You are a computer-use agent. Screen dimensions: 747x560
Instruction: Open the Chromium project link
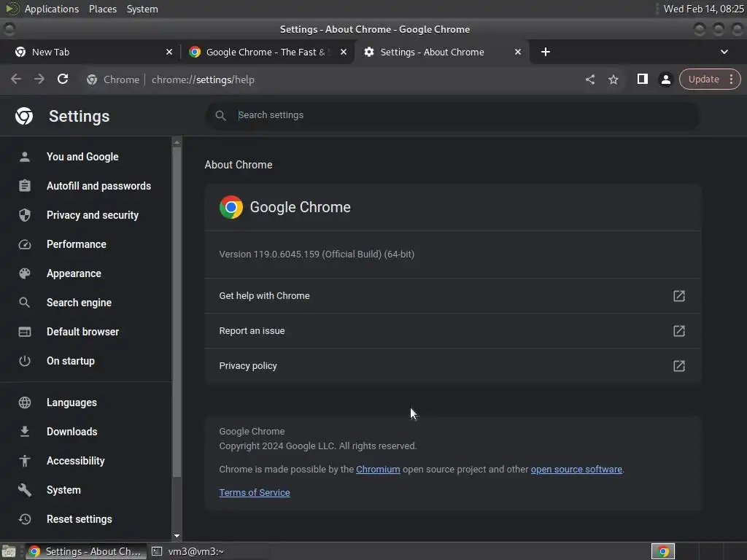tap(378, 470)
